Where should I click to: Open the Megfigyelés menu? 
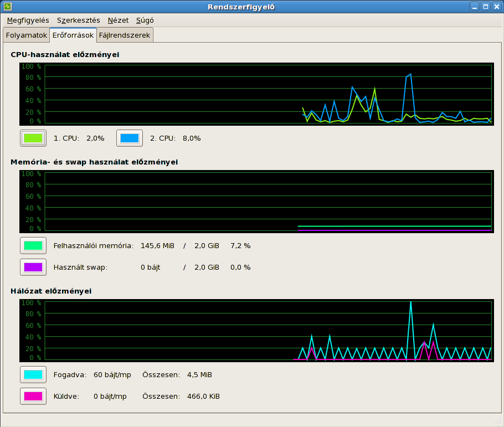28,20
